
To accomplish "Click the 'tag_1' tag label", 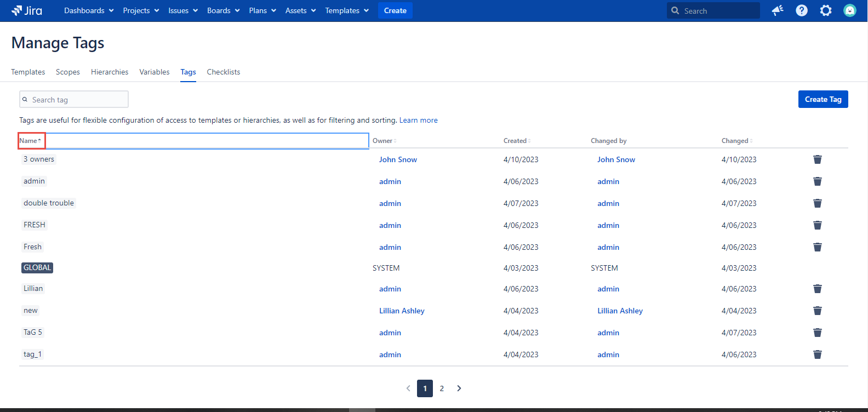I will pyautogui.click(x=32, y=354).
